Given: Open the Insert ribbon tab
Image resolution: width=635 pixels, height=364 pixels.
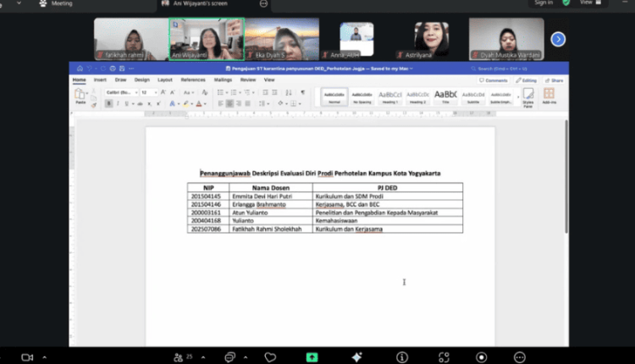Looking at the screenshot, I should point(100,80).
